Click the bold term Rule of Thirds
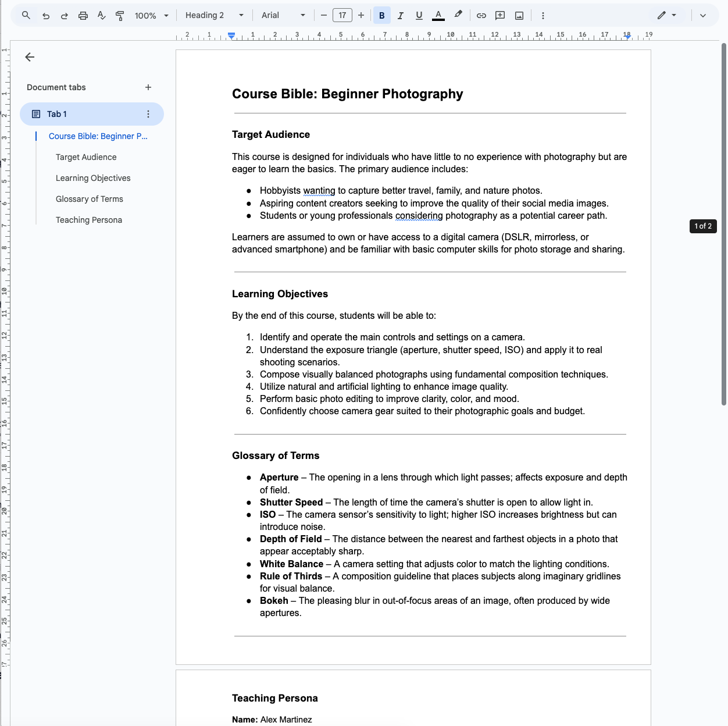Screen dimensions: 728x726 291,576
